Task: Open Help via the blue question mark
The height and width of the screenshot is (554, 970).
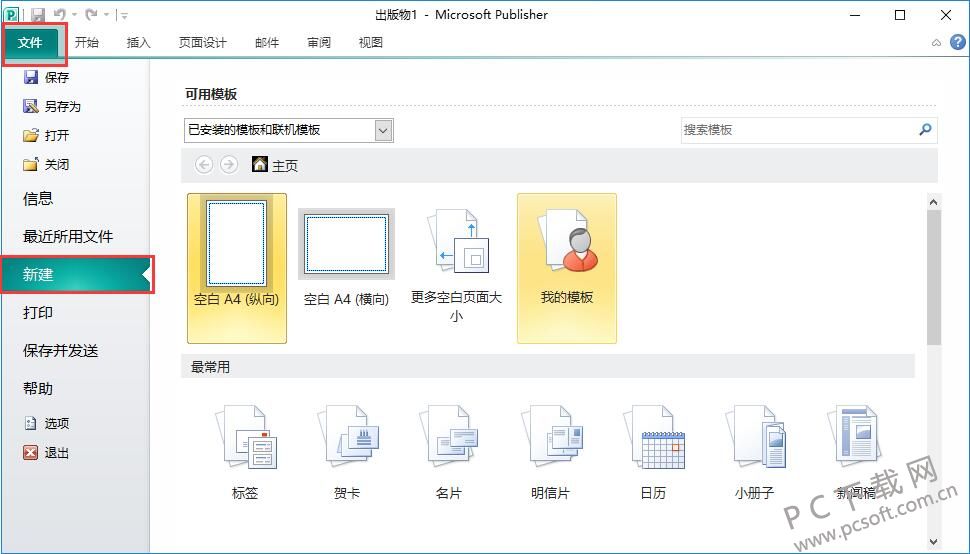Action: [958, 42]
